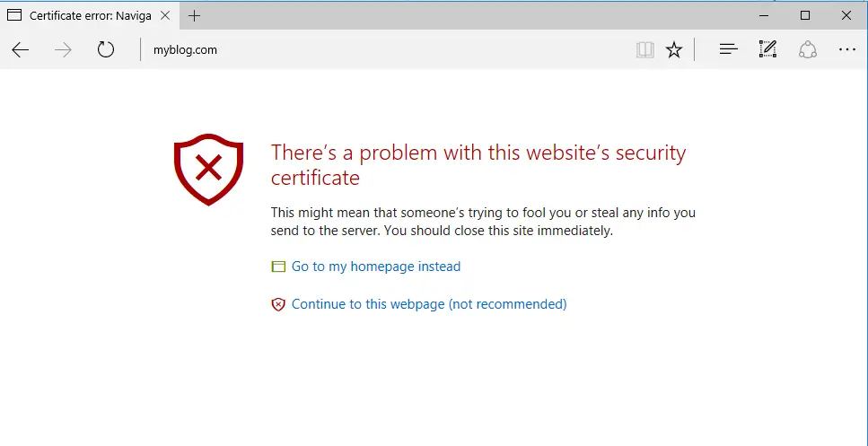Maximize the browser window
This screenshot has height=446, width=868.
805,15
